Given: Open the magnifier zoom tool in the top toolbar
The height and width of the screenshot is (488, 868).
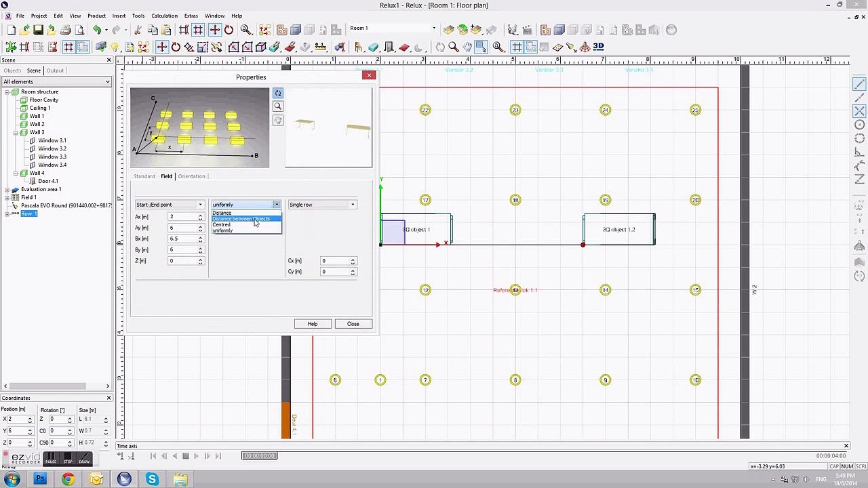Looking at the screenshot, I should click(x=245, y=30).
